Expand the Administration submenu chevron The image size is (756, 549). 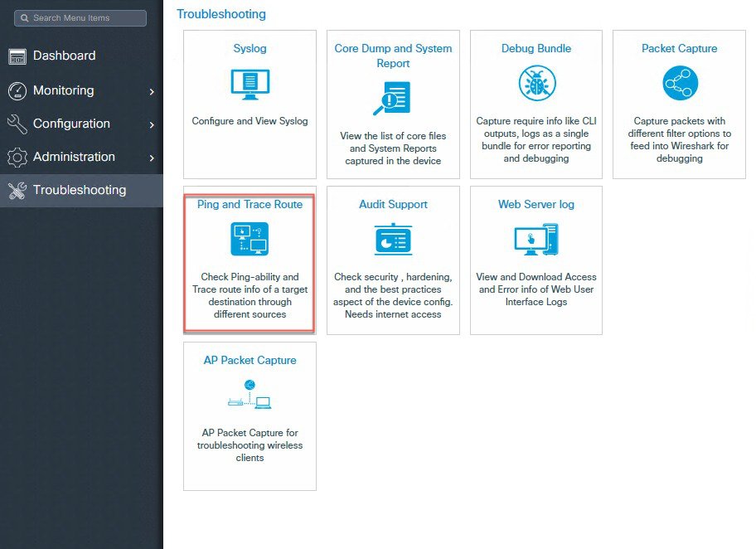pyautogui.click(x=152, y=158)
